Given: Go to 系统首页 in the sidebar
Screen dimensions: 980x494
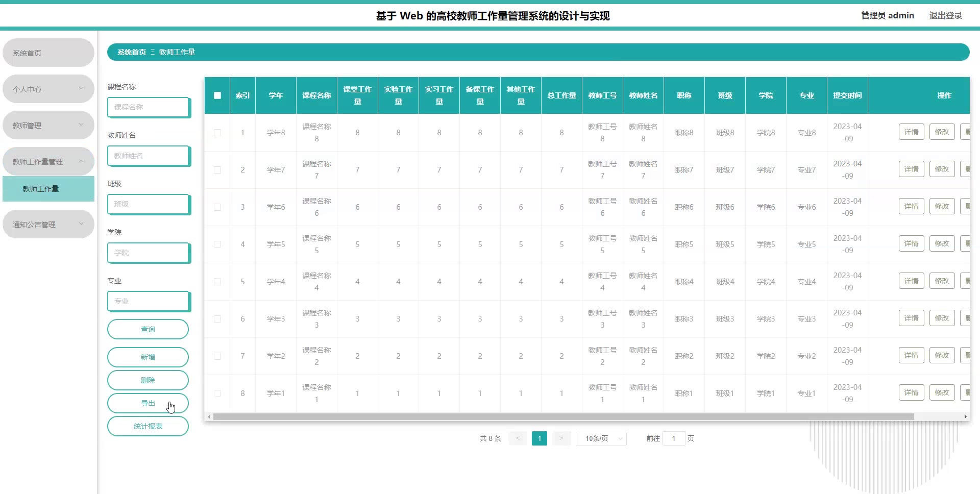Looking at the screenshot, I should 48,53.
